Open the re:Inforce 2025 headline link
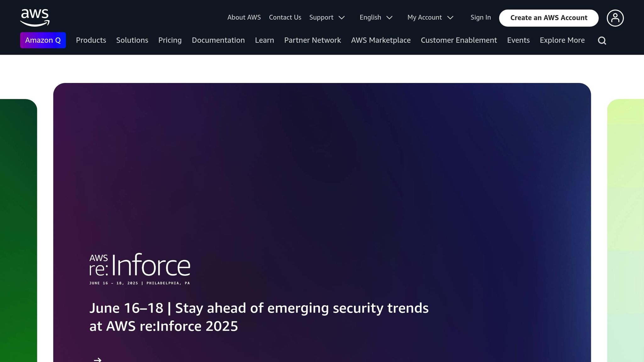 click(x=259, y=317)
